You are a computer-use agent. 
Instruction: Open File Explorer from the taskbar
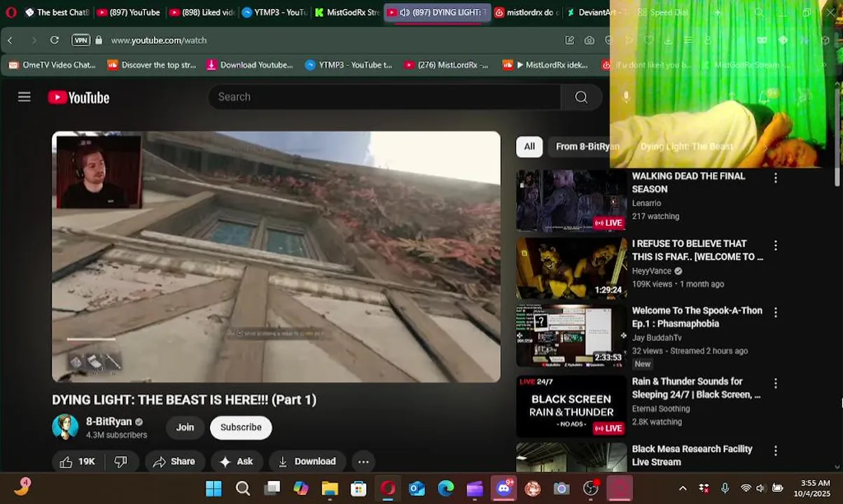330,488
